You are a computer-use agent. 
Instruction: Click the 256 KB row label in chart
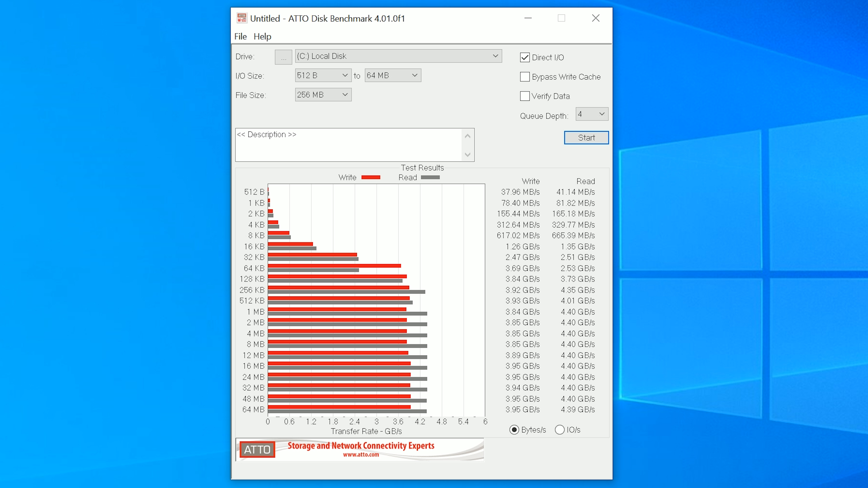[x=252, y=290]
